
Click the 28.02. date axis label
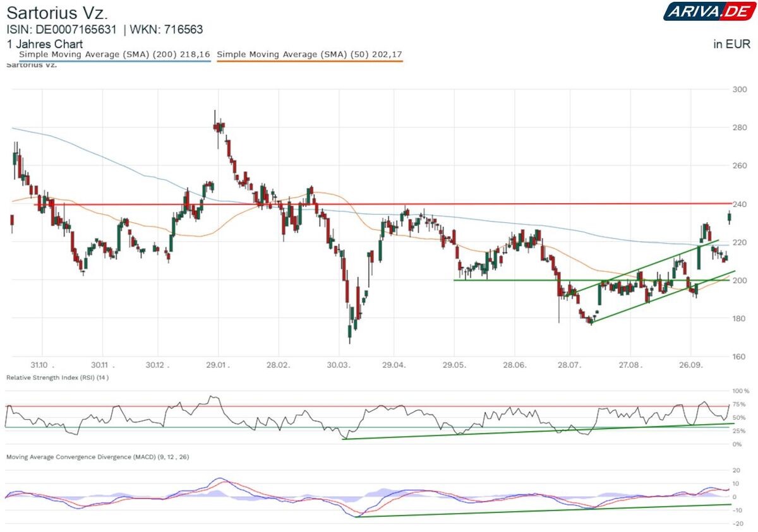coord(277,365)
